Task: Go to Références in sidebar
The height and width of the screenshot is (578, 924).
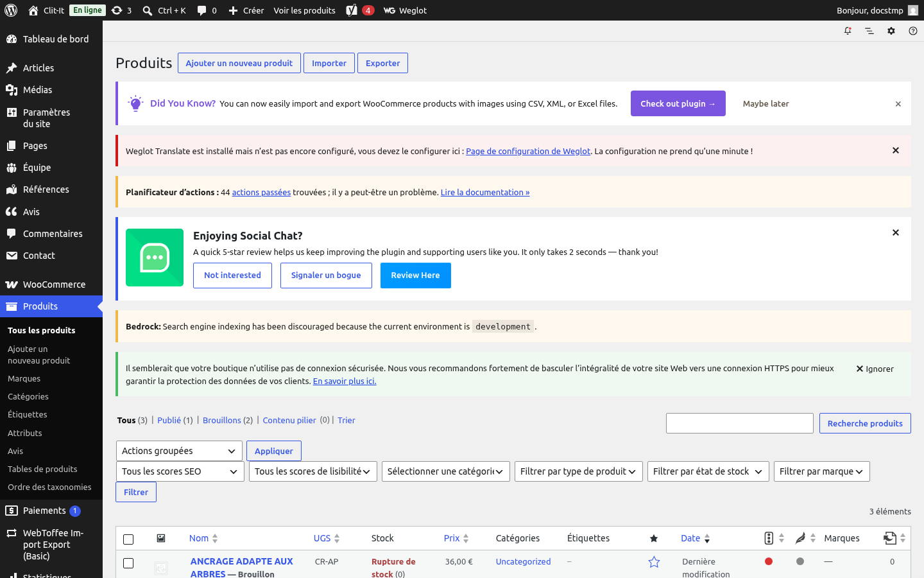Action: point(51,189)
